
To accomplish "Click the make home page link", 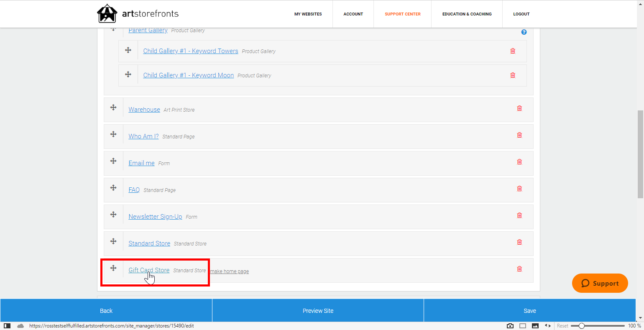I will point(229,271).
